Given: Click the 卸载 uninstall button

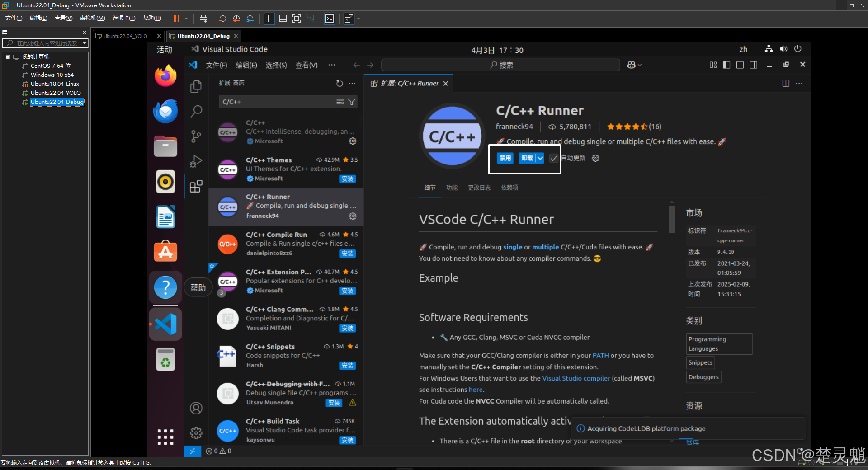Looking at the screenshot, I should point(527,158).
